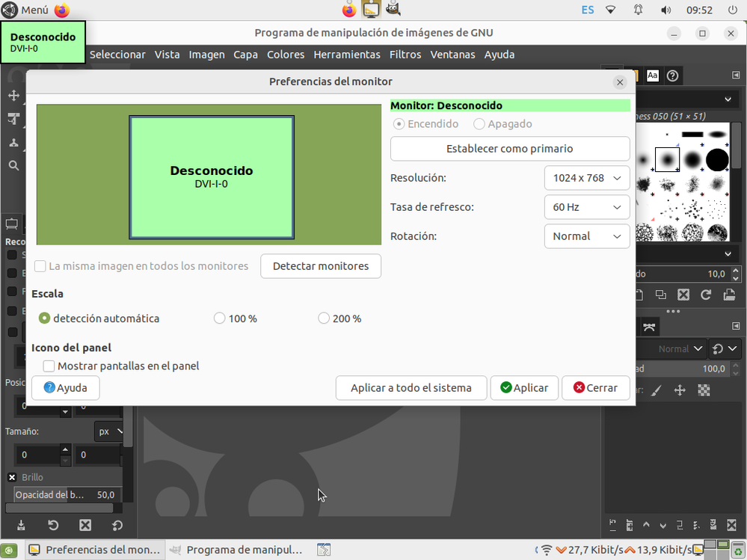Restore tool preset icon in tool options
Image resolution: width=747 pixels, height=560 pixels.
pos(53,526)
